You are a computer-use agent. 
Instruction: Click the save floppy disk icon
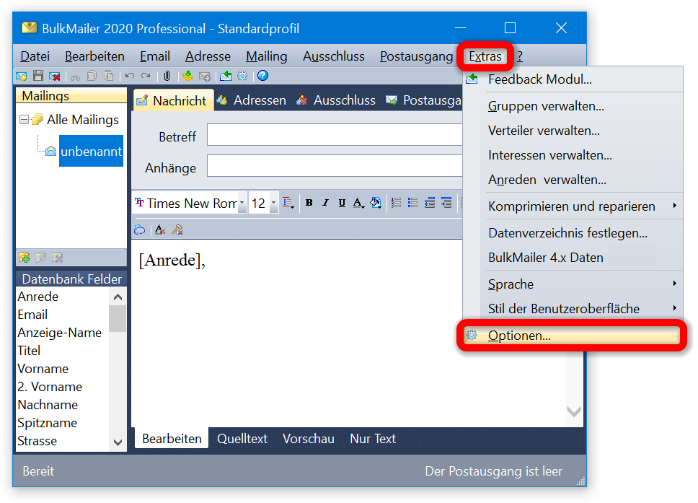(38, 76)
